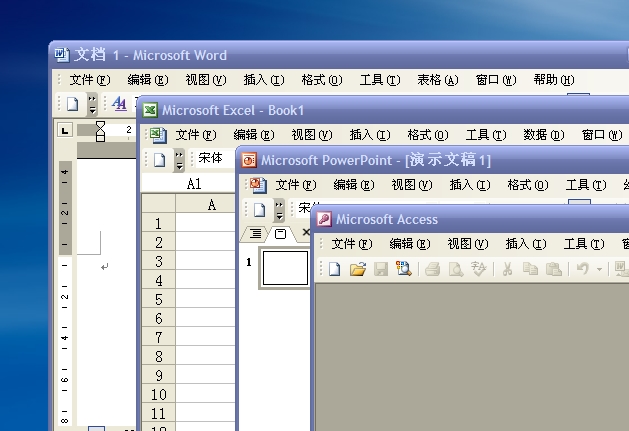Click the Cut scissors icon in Access
Screen dimensions: 629x431
(x=507, y=268)
